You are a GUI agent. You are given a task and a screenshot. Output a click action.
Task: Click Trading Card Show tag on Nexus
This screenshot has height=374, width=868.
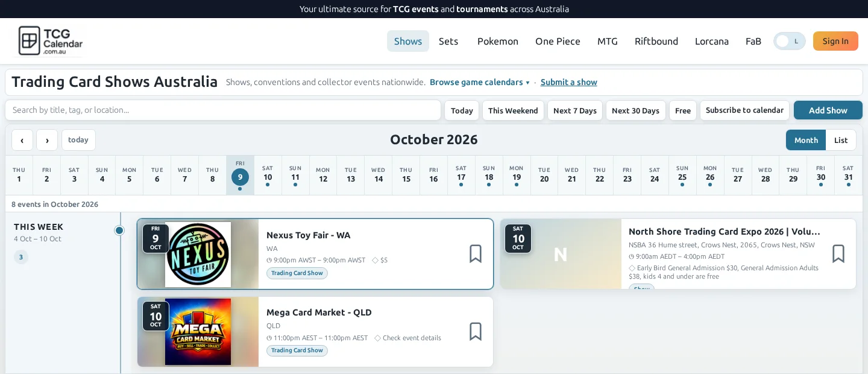point(297,273)
